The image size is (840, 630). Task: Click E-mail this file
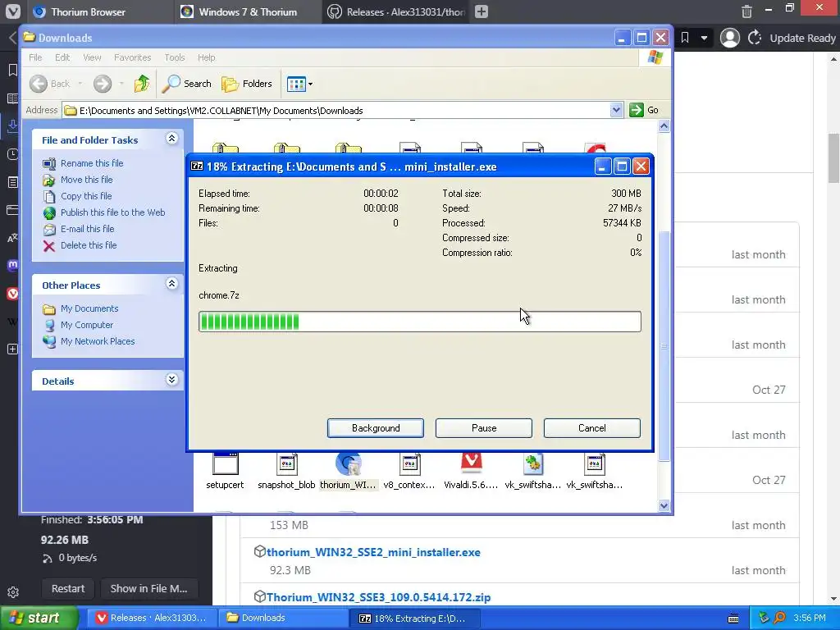pos(87,229)
